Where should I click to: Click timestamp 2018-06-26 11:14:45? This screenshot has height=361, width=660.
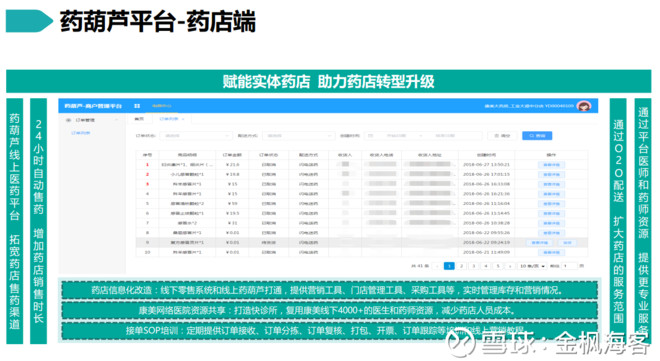click(x=486, y=213)
